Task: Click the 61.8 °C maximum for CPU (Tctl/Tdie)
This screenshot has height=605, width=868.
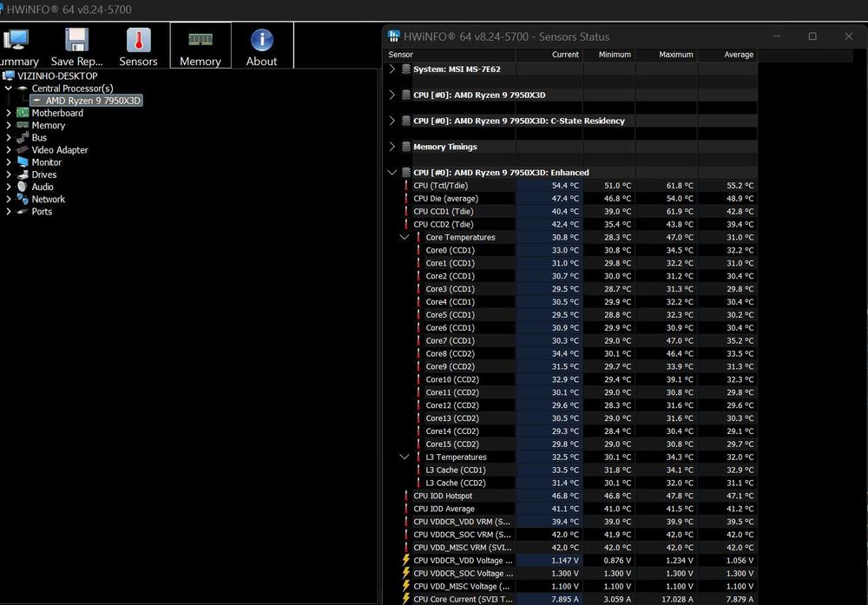Action: tap(680, 186)
